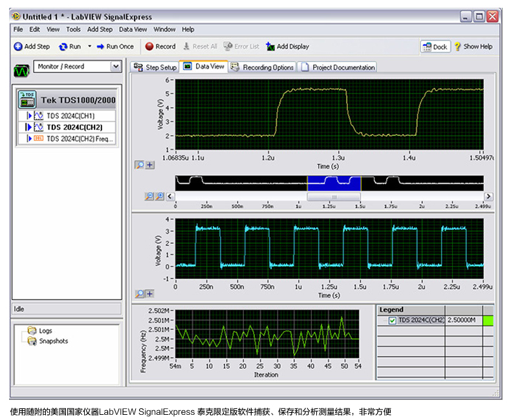
Task: Select TDS 2024C(CH2) Freq output
Action: point(67,138)
